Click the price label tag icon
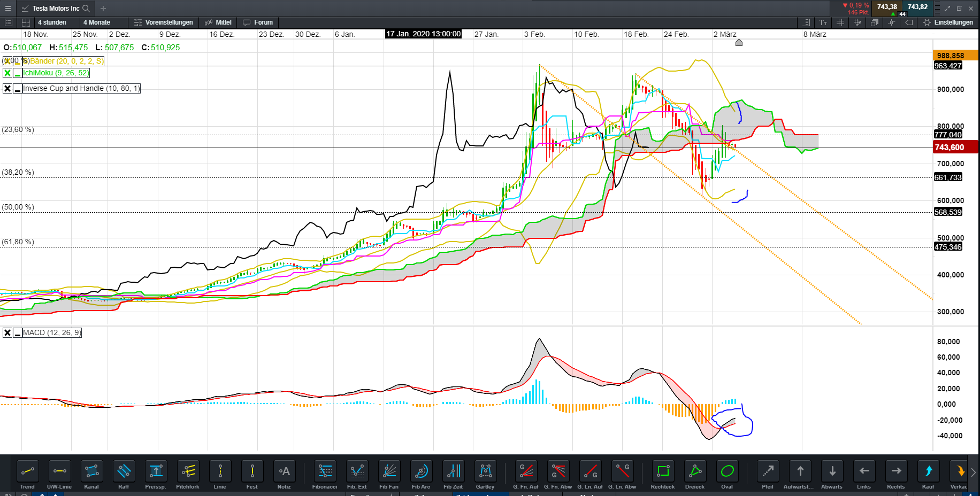Screen dimensions: 980x496 coord(908,22)
